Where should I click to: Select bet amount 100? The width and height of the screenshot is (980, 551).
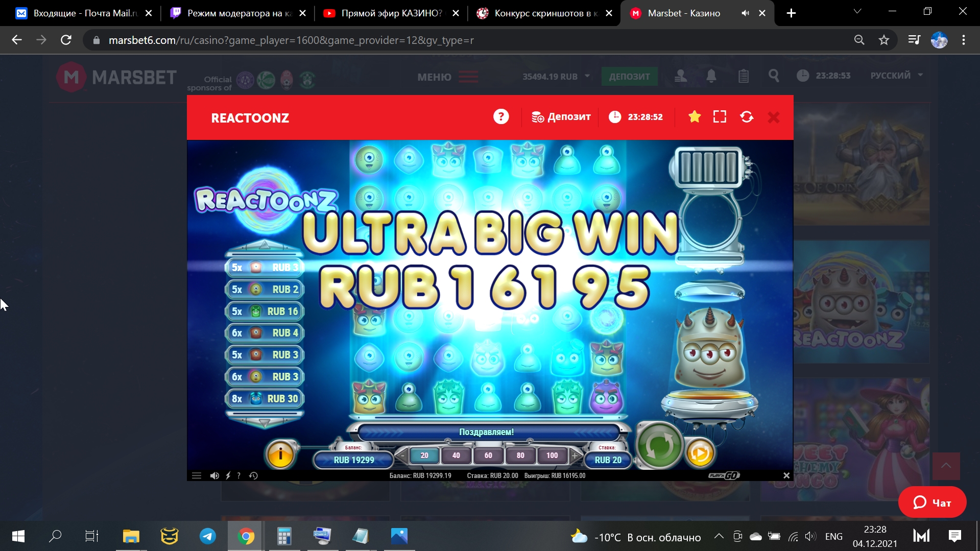coord(552,456)
